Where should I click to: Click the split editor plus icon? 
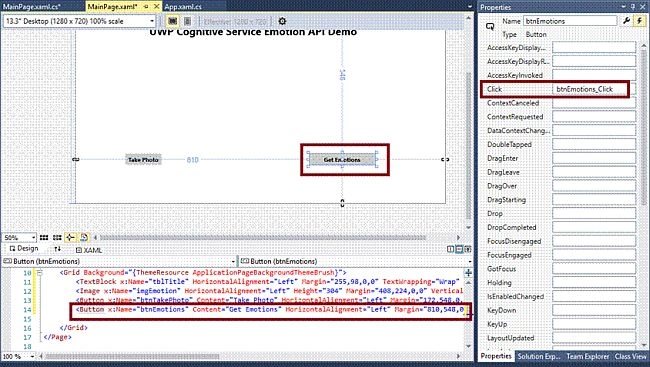coord(468,273)
